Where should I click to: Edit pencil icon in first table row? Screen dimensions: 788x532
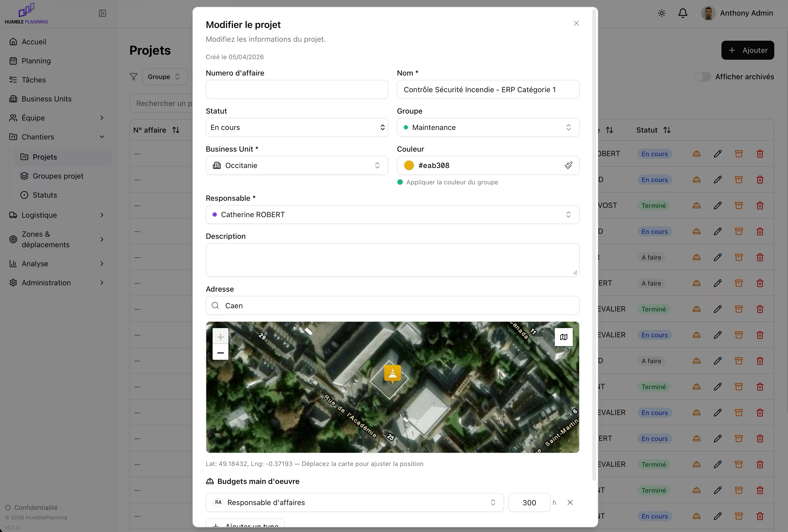coord(717,154)
